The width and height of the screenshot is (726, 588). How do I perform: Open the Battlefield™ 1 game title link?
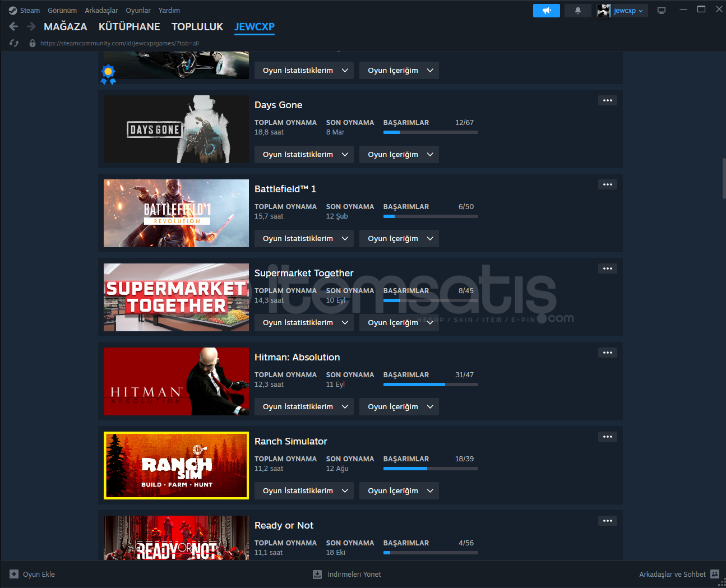pyautogui.click(x=285, y=189)
